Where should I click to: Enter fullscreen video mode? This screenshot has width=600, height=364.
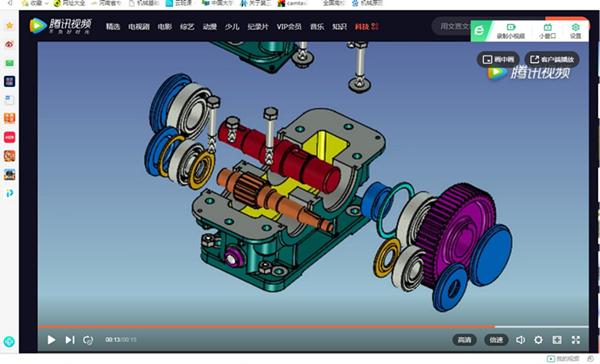tap(576, 340)
